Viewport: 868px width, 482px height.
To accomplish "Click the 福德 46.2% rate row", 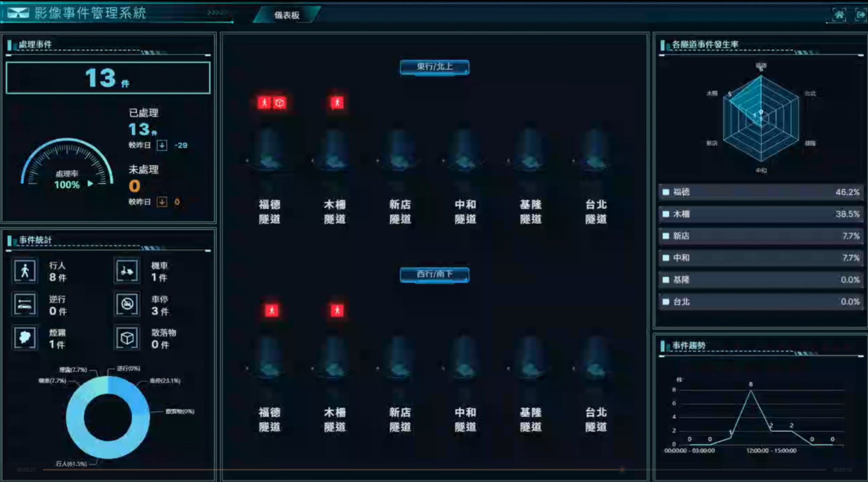I will pyautogui.click(x=761, y=192).
